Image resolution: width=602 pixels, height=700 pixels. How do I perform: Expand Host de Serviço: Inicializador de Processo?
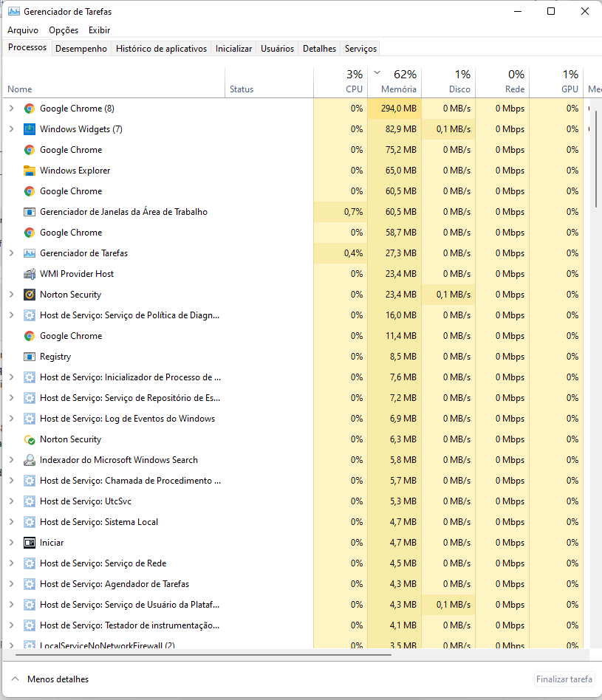12,377
